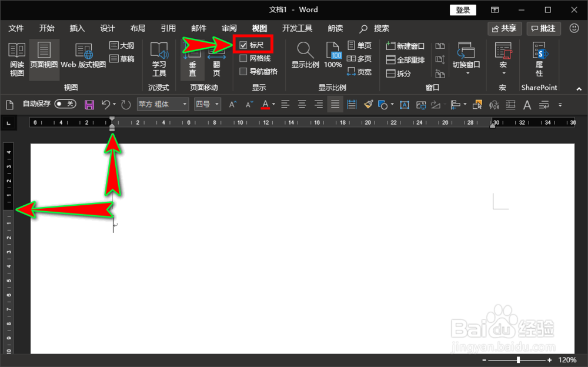Switch to 设计 (Design) tab
Viewport: 588px width, 367px height.
(107, 28)
